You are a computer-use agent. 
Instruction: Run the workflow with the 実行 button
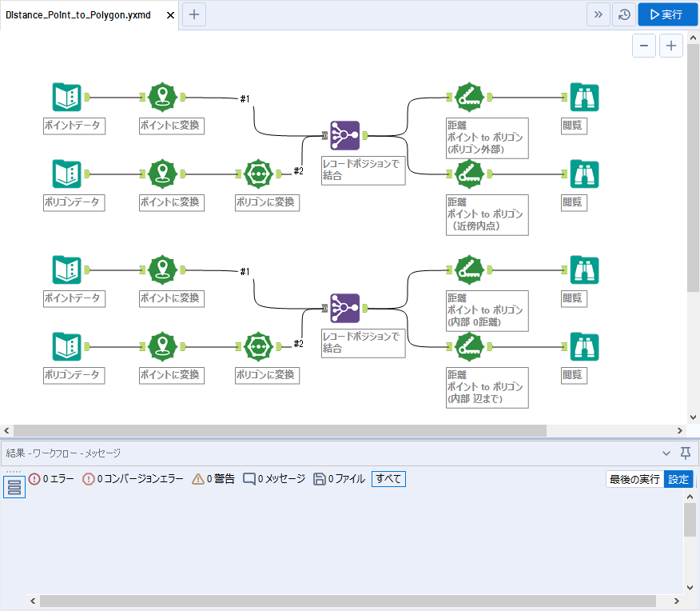pos(667,14)
